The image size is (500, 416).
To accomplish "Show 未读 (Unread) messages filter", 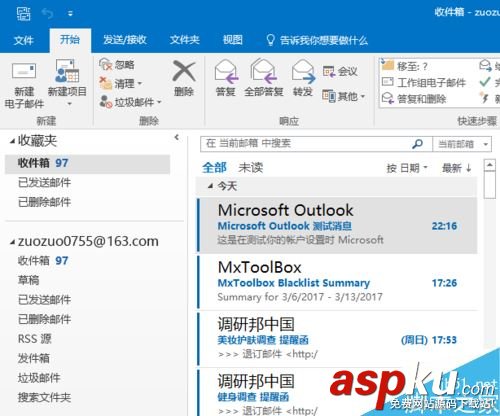I will 251,168.
